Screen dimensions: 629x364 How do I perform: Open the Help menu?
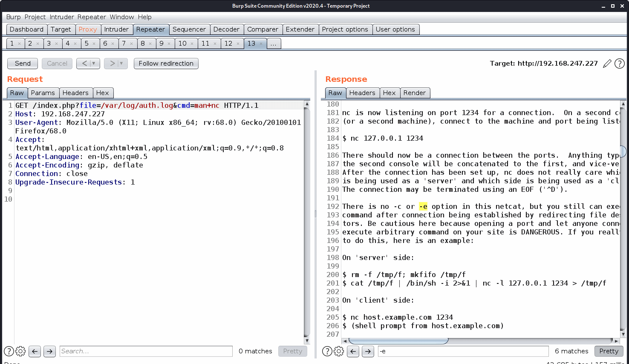[145, 17]
